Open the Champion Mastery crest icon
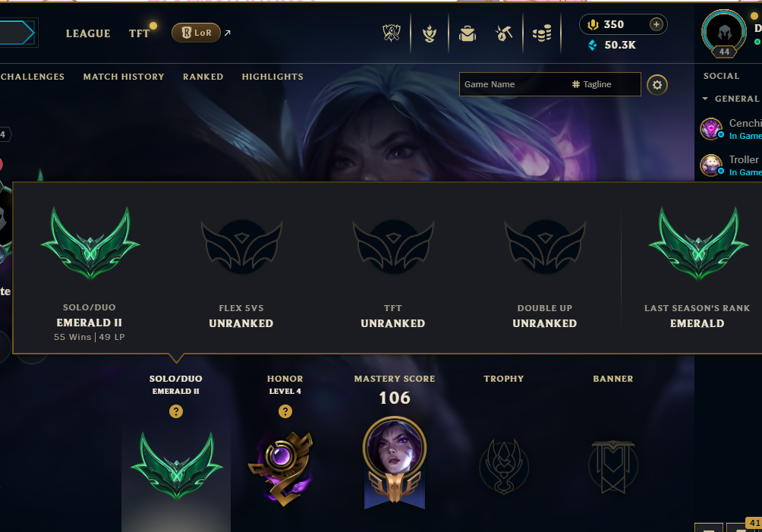Image resolution: width=762 pixels, height=532 pixels. [430, 33]
